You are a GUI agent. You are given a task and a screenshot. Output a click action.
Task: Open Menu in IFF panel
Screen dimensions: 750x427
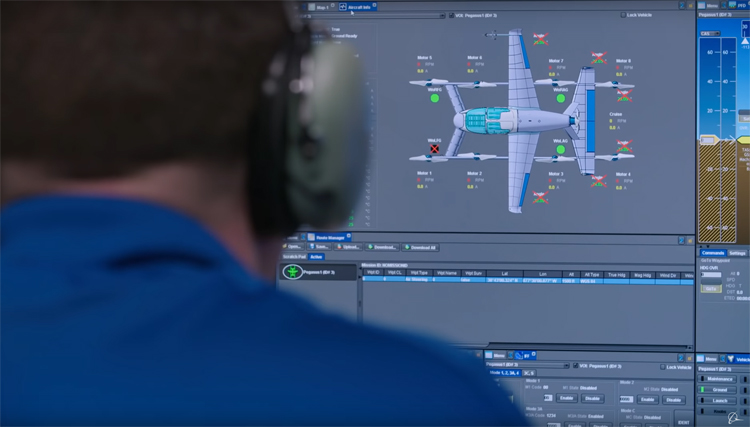click(496, 355)
